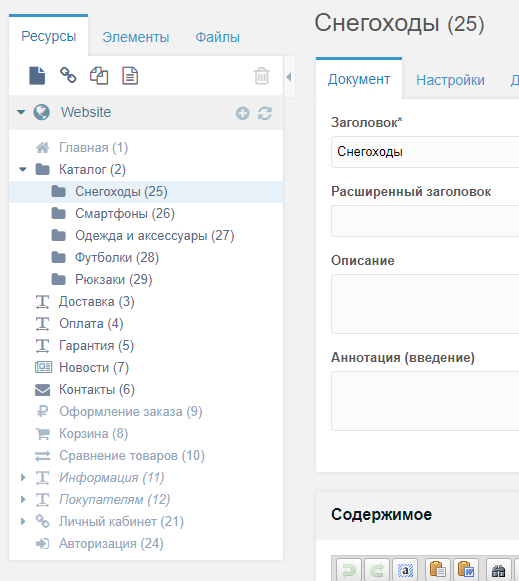Create a new document with the toolbar page icon

pos(37,76)
